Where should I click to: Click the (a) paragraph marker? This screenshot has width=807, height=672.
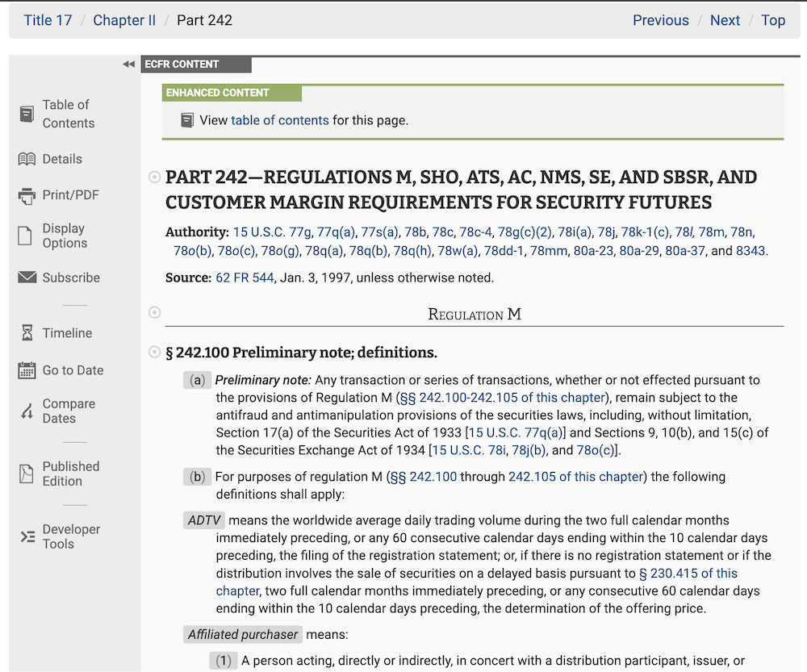pyautogui.click(x=198, y=380)
